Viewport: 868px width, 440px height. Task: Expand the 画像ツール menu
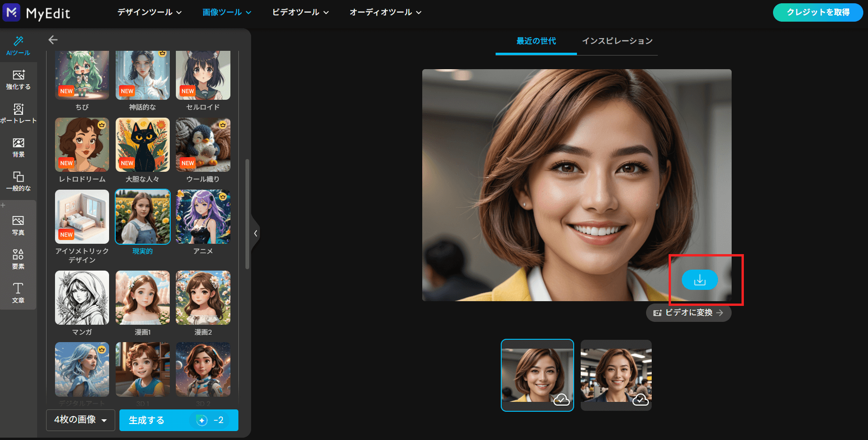pos(226,12)
